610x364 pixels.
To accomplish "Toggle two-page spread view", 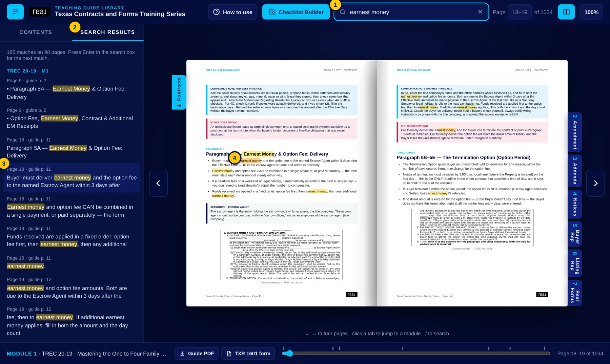I will tap(566, 12).
